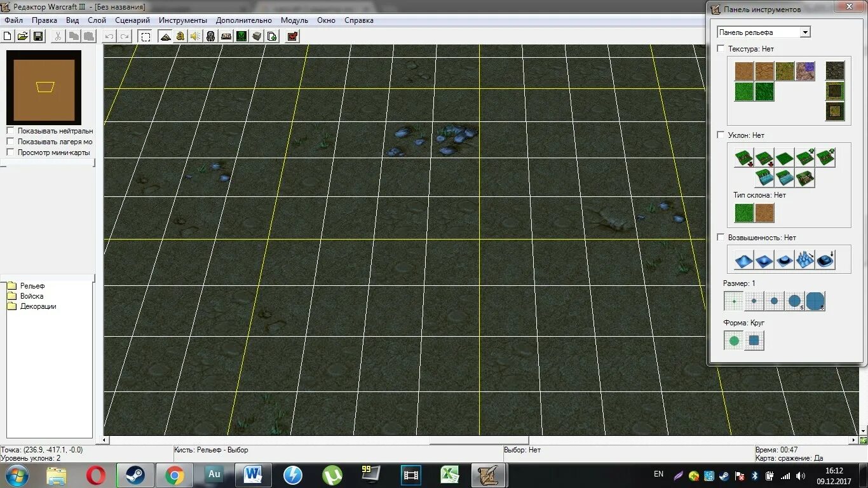Viewport: 868px width, 488px height.
Task: Open Google Chrome from the taskbar
Action: point(175,475)
